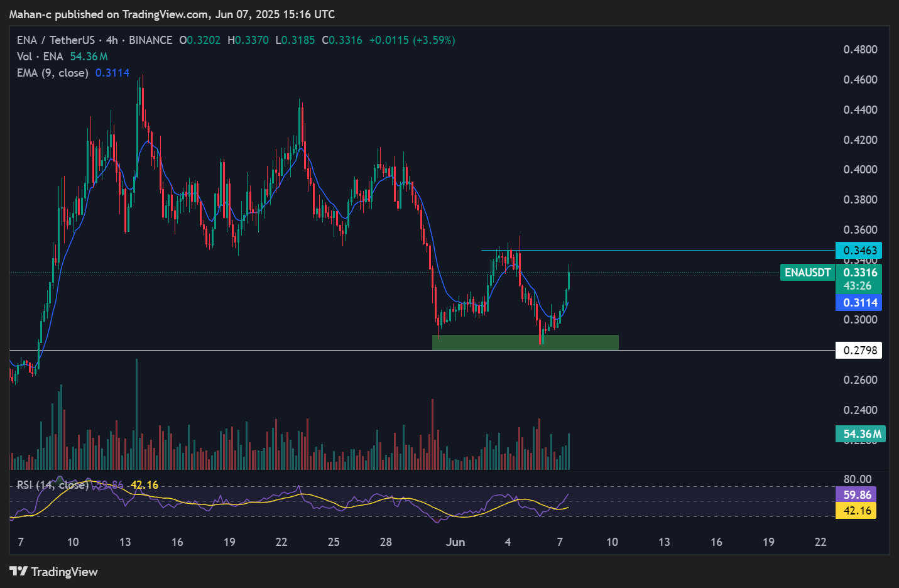Click the 0.4800 tick on price axis

point(860,50)
